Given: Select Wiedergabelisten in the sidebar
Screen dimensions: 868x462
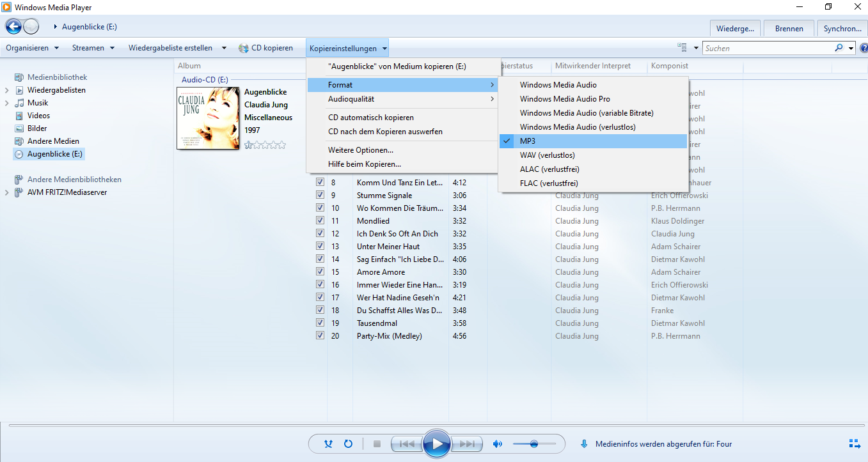Looking at the screenshot, I should (x=56, y=90).
